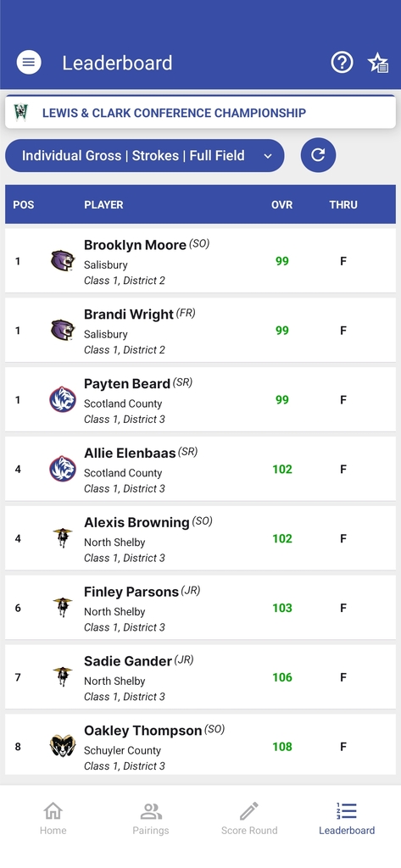Tap the Salisbury logo beside Brooklyn Moore
Viewport: 401px width, 868px height.
pyautogui.click(x=63, y=261)
